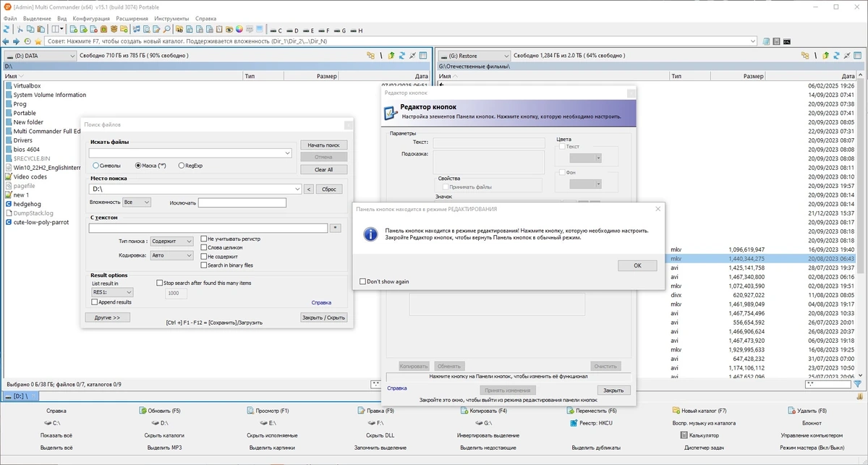Click the 'Исключать' input field

[x=242, y=202]
